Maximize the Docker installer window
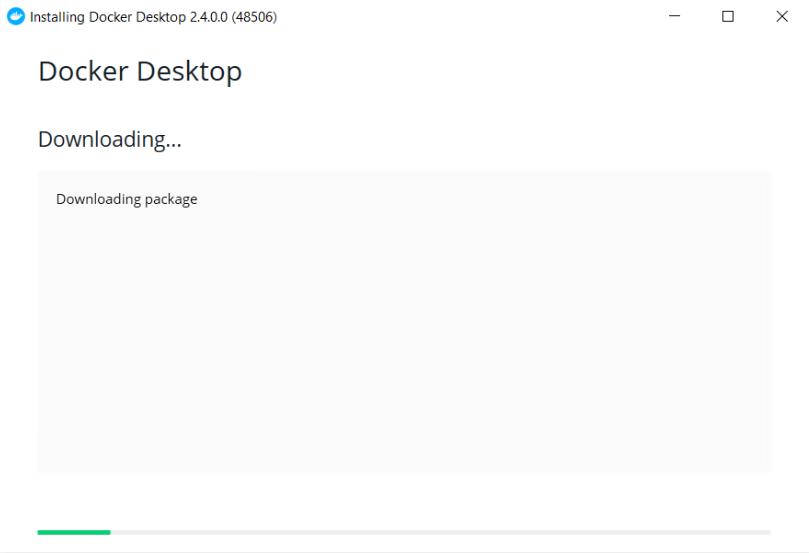The height and width of the screenshot is (553, 809). tap(728, 17)
